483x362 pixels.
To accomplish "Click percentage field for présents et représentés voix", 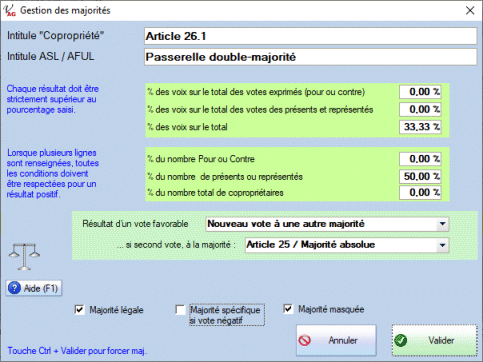I will [420, 109].
